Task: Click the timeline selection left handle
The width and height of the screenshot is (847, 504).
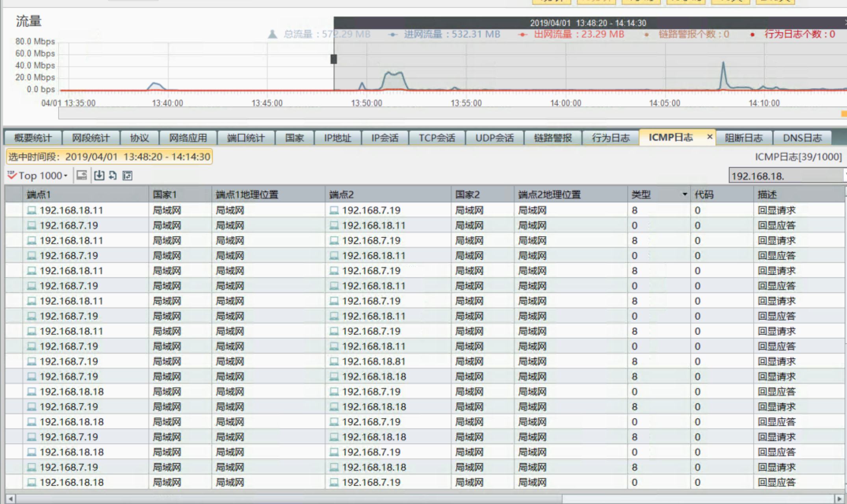Action: pyautogui.click(x=334, y=59)
